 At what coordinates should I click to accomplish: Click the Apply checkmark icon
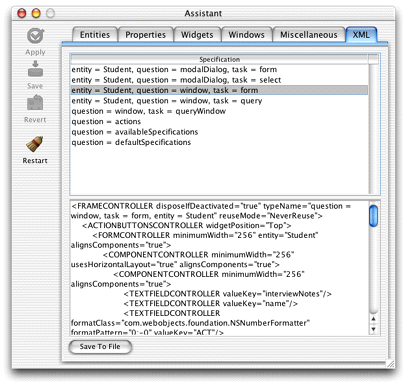click(35, 36)
